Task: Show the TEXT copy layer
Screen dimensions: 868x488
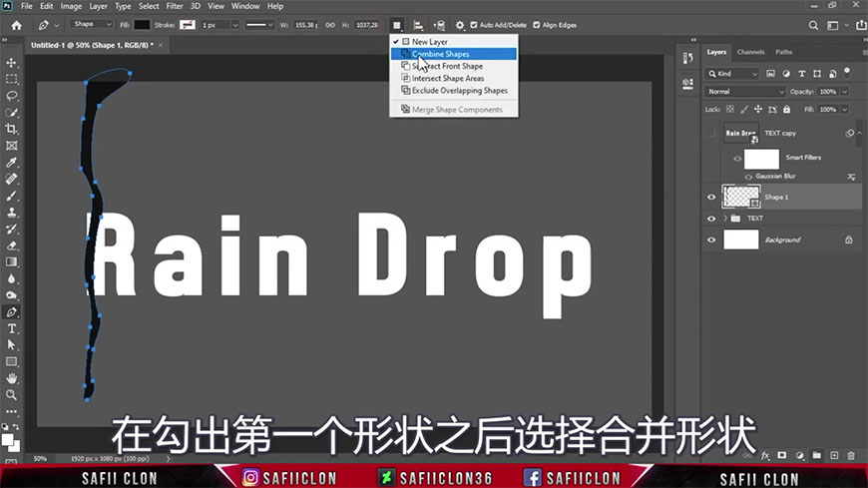Action: tap(711, 133)
